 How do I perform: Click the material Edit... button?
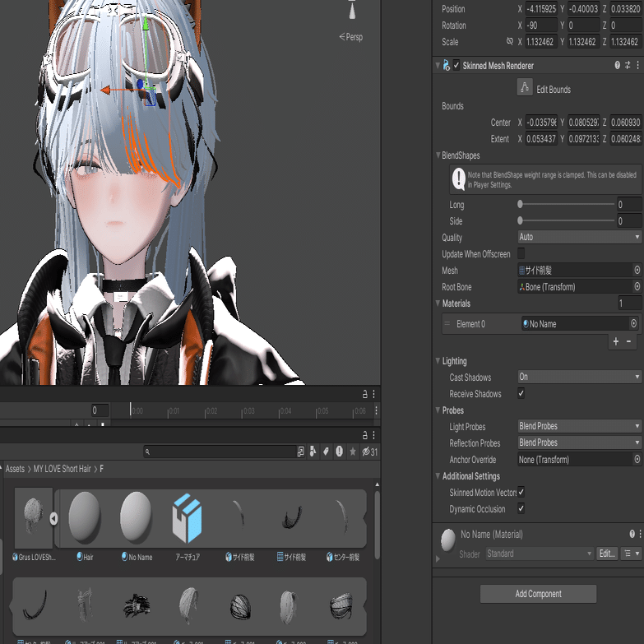(x=607, y=554)
